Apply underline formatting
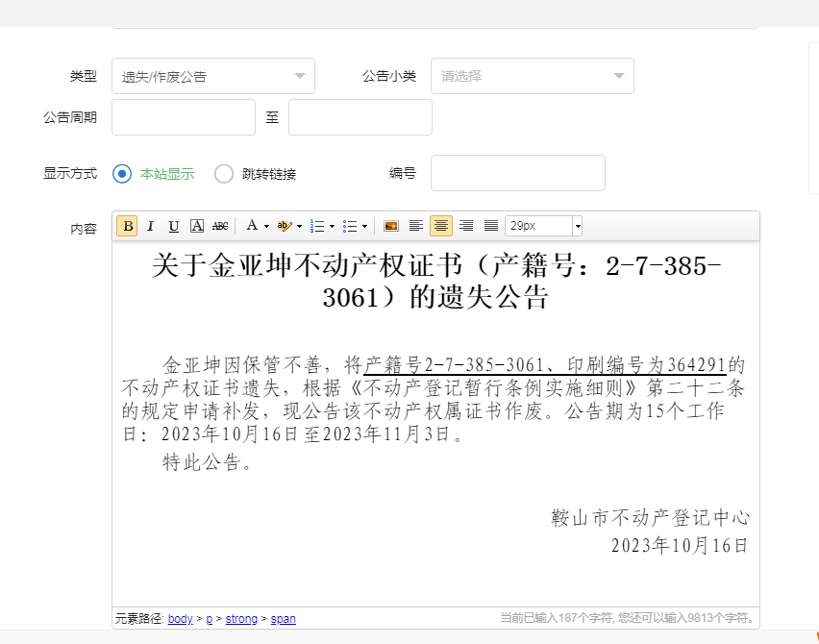 coord(173,226)
